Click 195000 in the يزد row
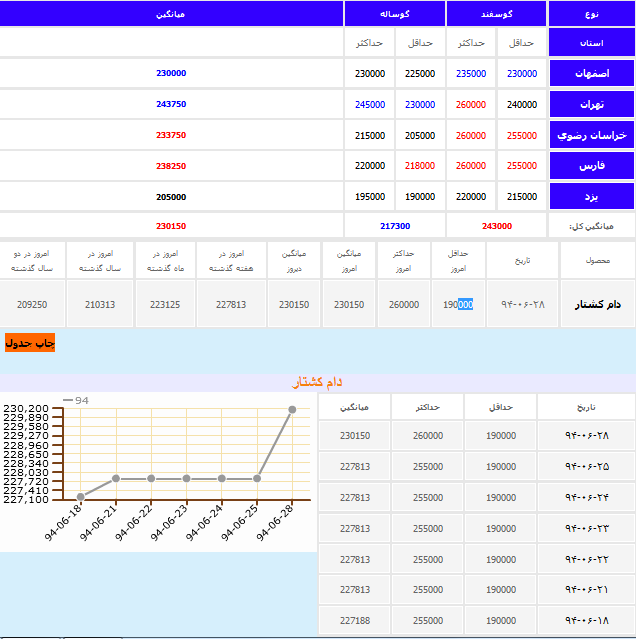The height and width of the screenshot is (639, 636). tap(370, 196)
